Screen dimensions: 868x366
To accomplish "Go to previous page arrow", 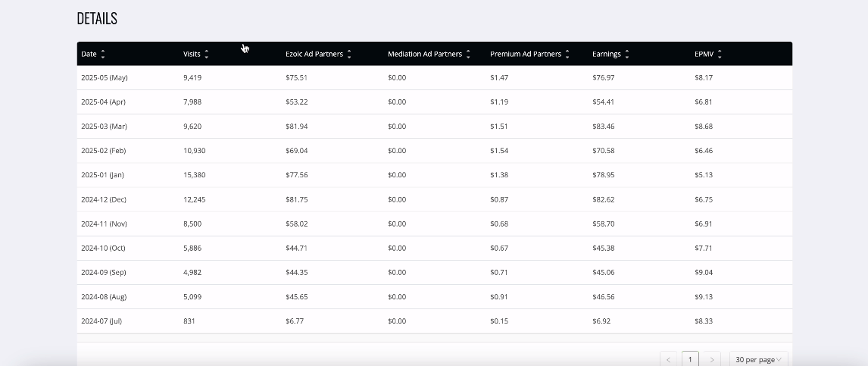I will (x=668, y=359).
